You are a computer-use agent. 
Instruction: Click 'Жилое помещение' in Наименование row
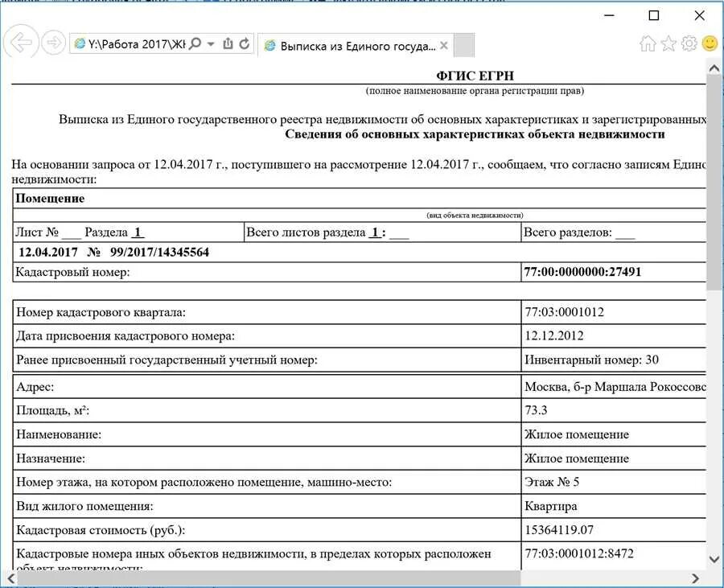(576, 434)
